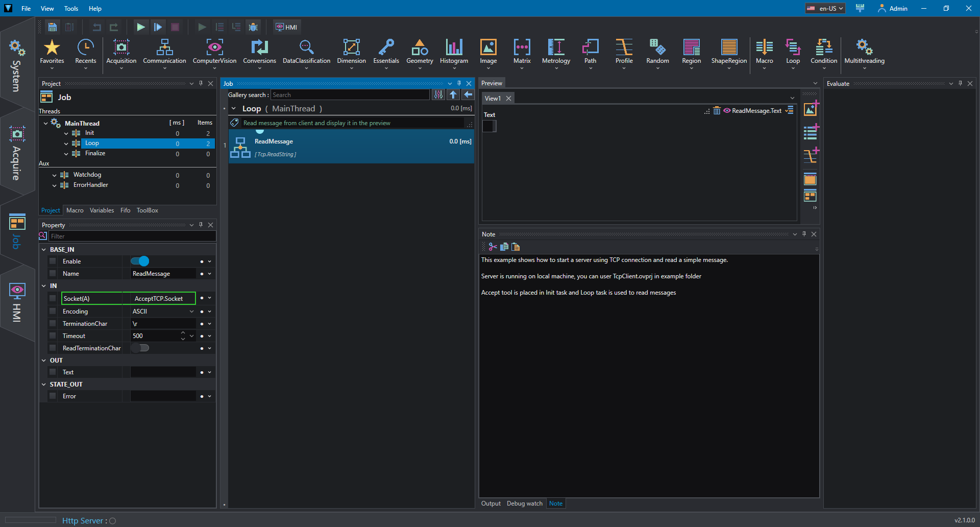Open the Debug watch tab
This screenshot has width=980, height=527.
(524, 504)
